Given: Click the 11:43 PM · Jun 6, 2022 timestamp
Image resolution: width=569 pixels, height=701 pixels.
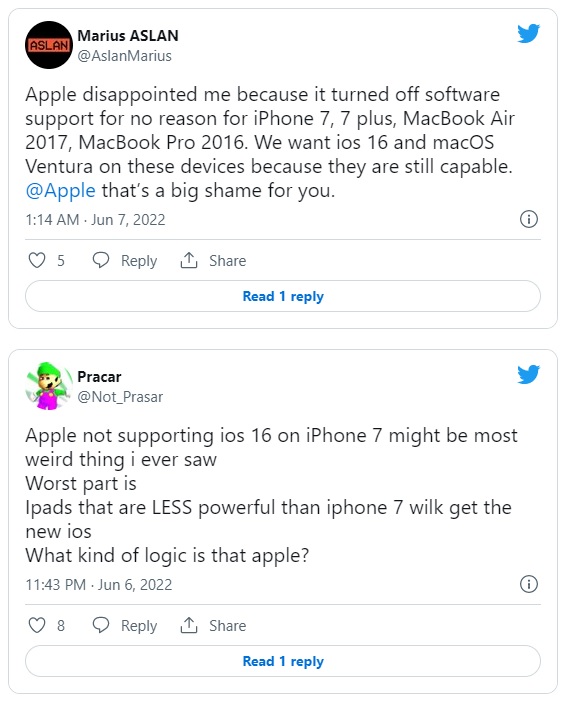Looking at the screenshot, I should tap(99, 585).
